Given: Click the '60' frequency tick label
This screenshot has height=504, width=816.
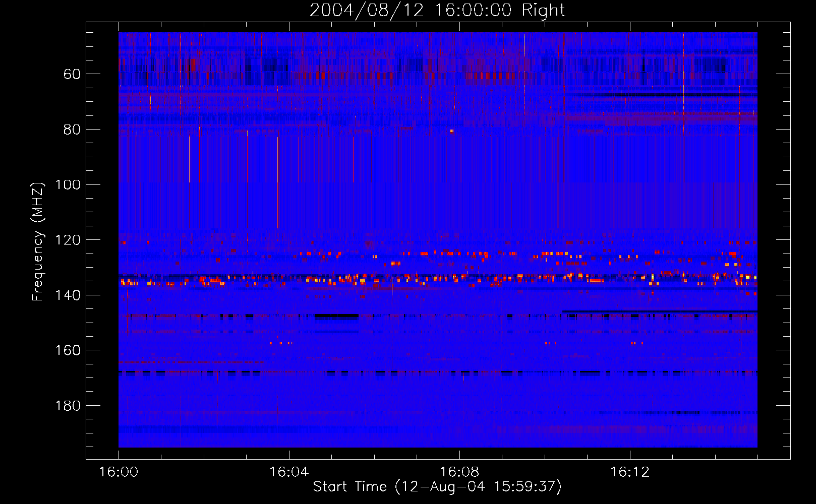Looking at the screenshot, I should click(x=72, y=75).
